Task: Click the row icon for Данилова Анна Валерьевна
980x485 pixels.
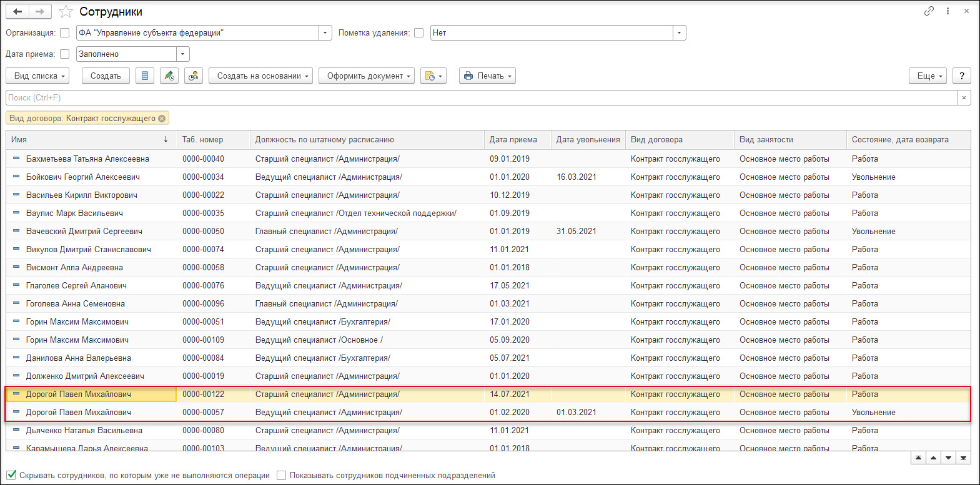Action: pyautogui.click(x=16, y=358)
